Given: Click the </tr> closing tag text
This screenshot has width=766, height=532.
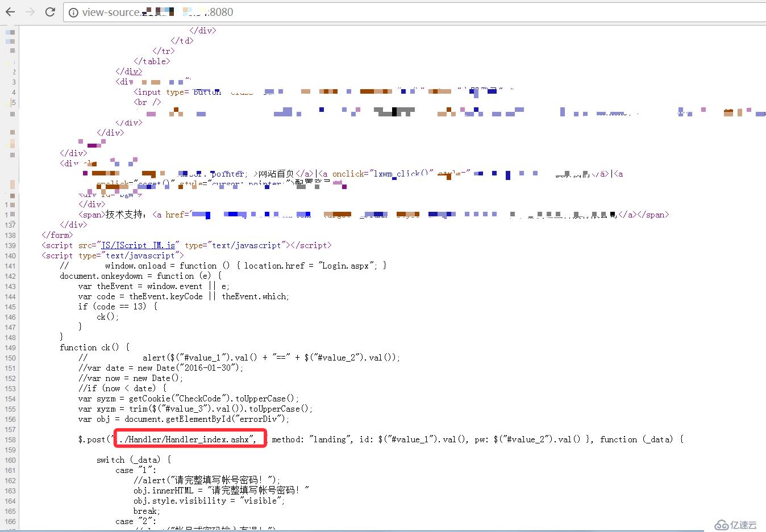Looking at the screenshot, I should click(x=164, y=51).
